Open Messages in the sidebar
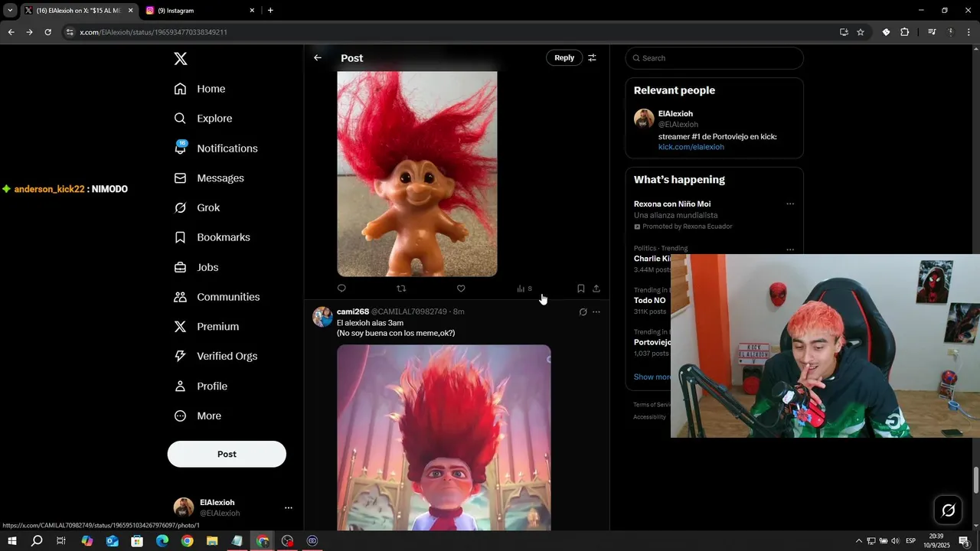Viewport: 980px width, 551px height. (x=209, y=178)
